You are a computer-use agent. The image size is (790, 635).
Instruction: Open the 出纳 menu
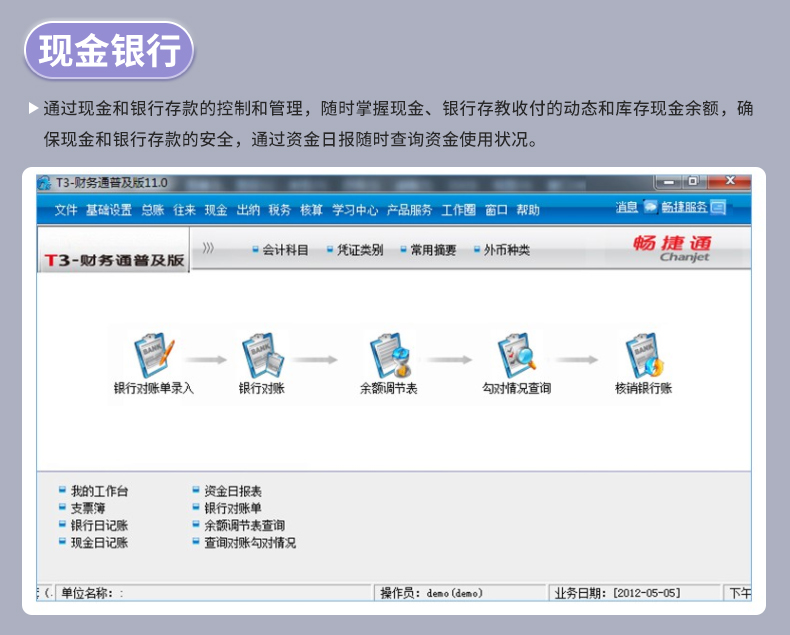pyautogui.click(x=248, y=210)
